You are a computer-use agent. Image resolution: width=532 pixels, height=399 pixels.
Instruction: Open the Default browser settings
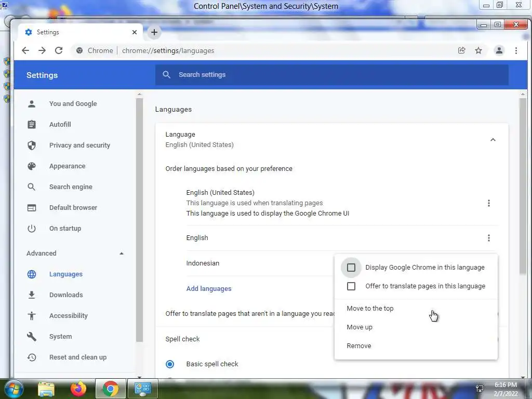73,208
